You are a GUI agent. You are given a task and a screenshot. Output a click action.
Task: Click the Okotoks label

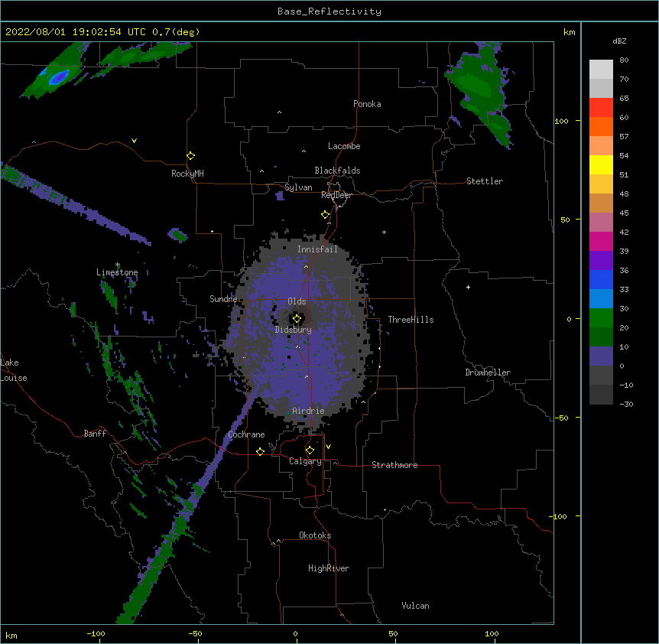tap(315, 535)
